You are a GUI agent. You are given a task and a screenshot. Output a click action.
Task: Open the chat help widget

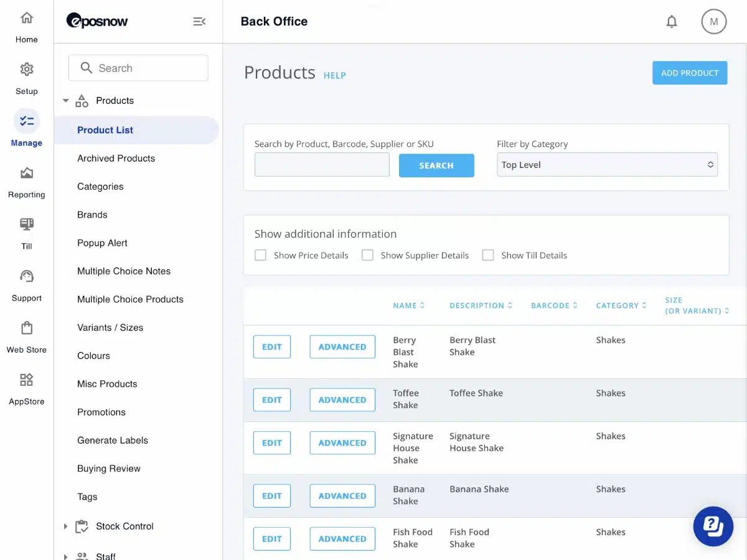point(713,526)
